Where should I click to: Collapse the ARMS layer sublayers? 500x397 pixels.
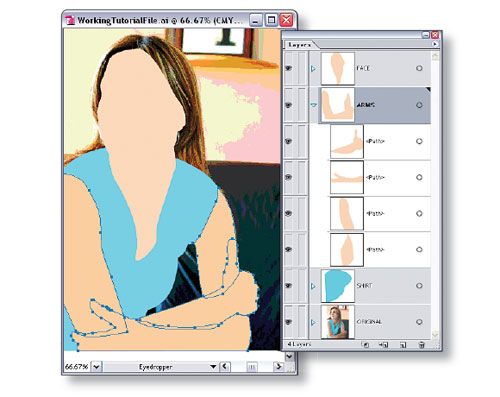[x=313, y=105]
